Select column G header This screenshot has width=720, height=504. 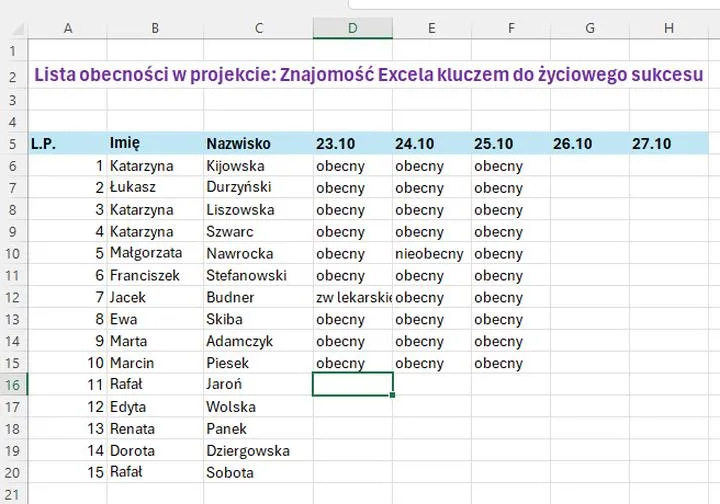(590, 28)
